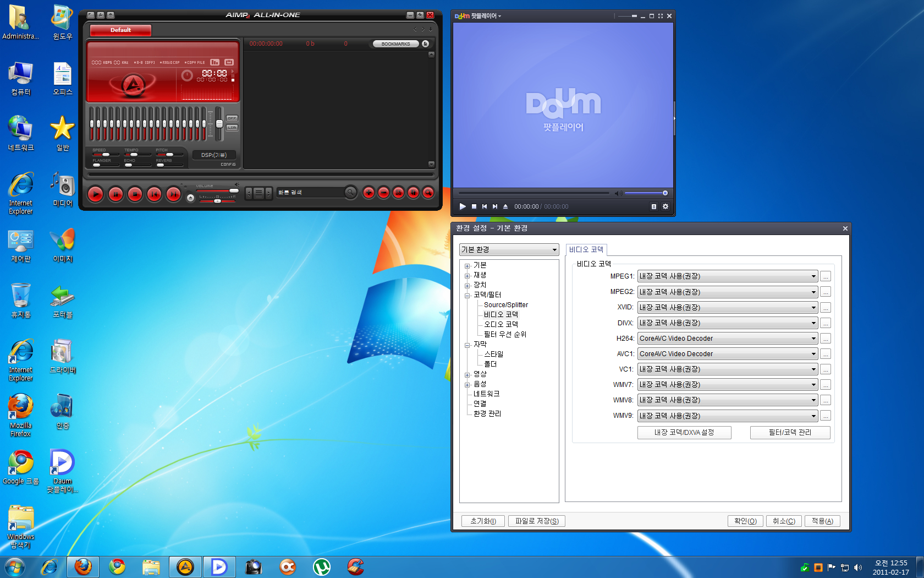
Task: Stop playback in Daum PotPlayer
Action: click(474, 206)
